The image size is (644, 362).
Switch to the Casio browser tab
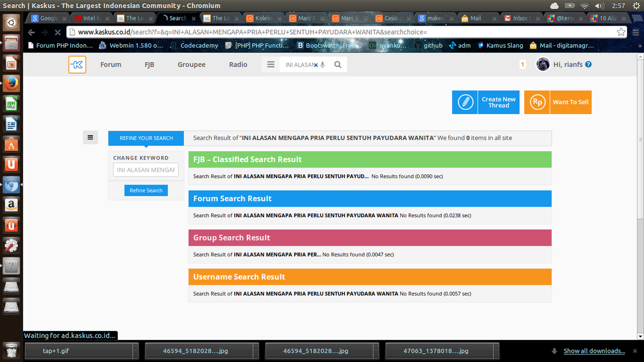click(392, 18)
